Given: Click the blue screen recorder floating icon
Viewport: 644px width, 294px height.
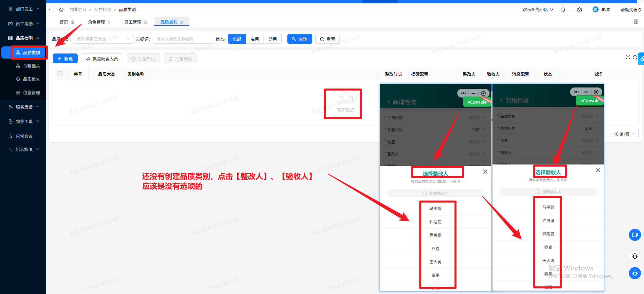Looking at the screenshot, I should [635, 235].
